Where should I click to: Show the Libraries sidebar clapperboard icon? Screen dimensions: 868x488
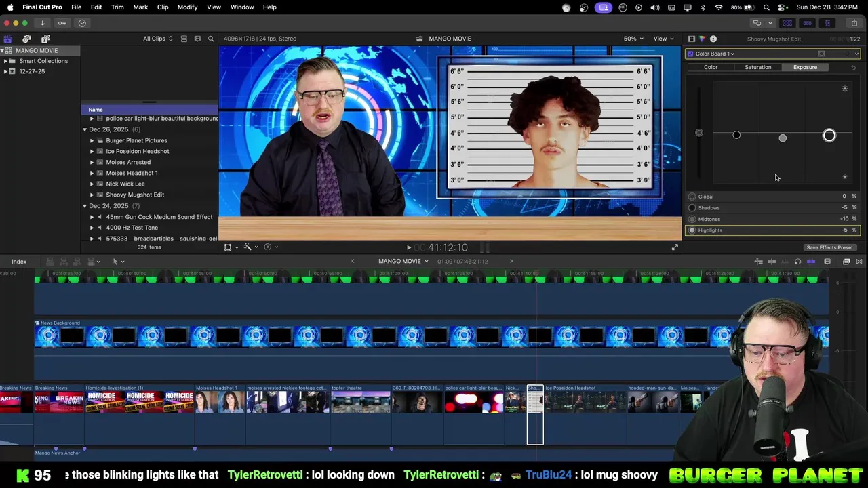click(7, 39)
